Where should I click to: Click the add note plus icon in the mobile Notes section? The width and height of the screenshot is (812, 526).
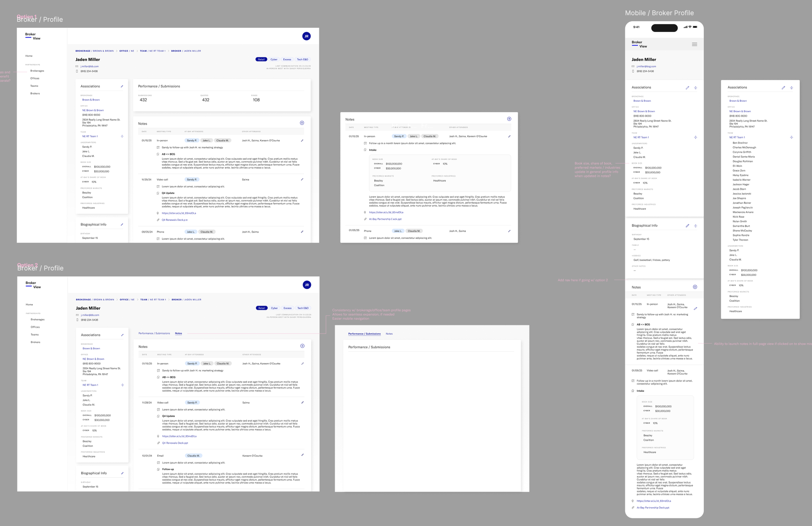click(x=695, y=287)
